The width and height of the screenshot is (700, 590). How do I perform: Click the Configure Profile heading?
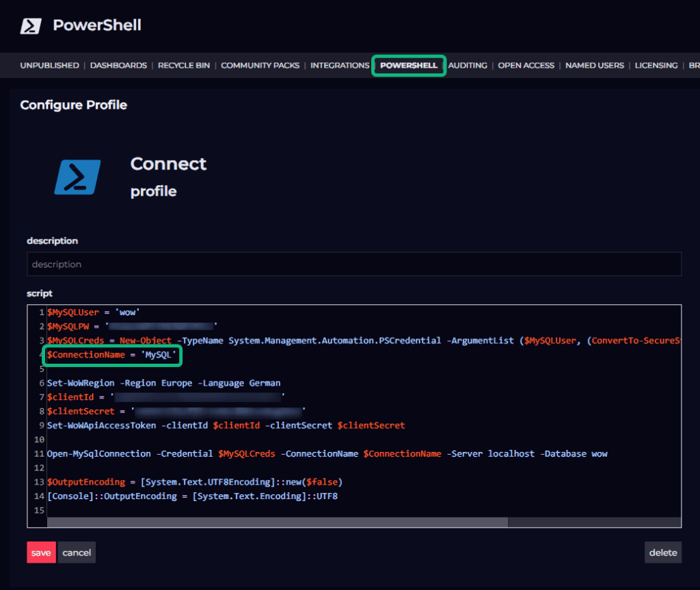pos(74,105)
